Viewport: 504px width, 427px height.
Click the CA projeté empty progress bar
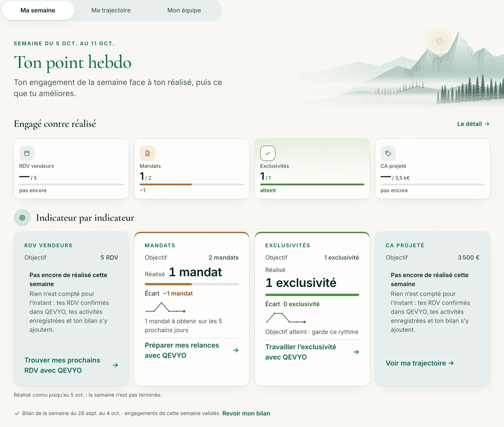pos(433,184)
